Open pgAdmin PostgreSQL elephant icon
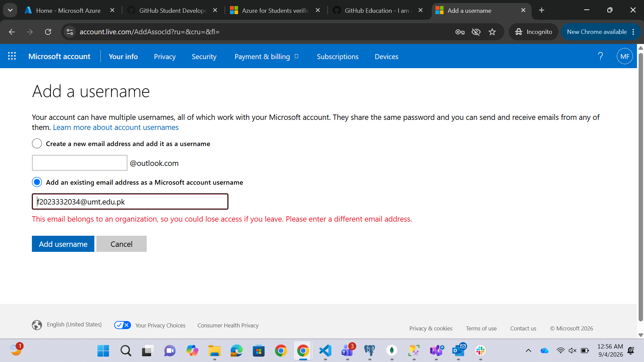The image size is (644, 362). (370, 351)
